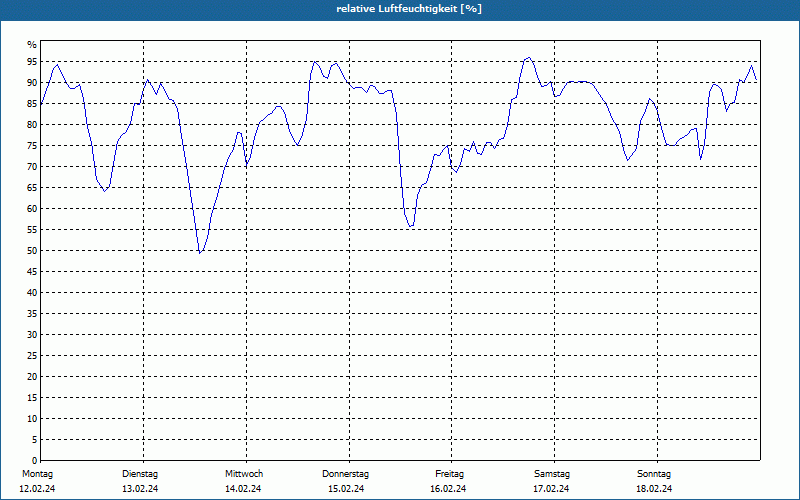This screenshot has width=800, height=500.
Task: Click the y-axis value '90'
Action: pyautogui.click(x=32, y=83)
